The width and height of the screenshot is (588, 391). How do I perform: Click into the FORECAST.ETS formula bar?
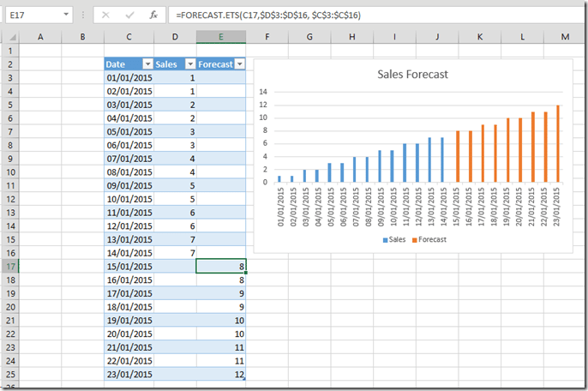coord(377,15)
